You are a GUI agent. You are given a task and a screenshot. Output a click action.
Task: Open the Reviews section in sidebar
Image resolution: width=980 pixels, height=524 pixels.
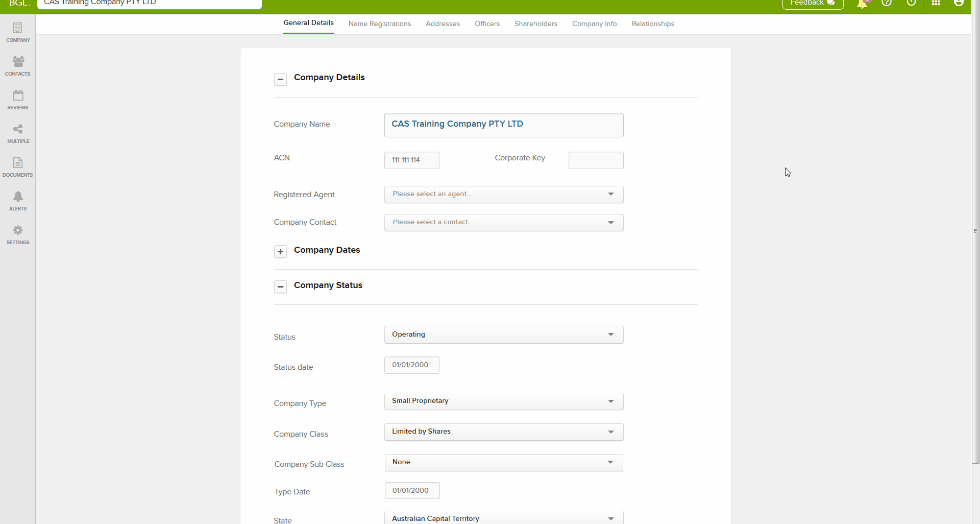(x=18, y=100)
